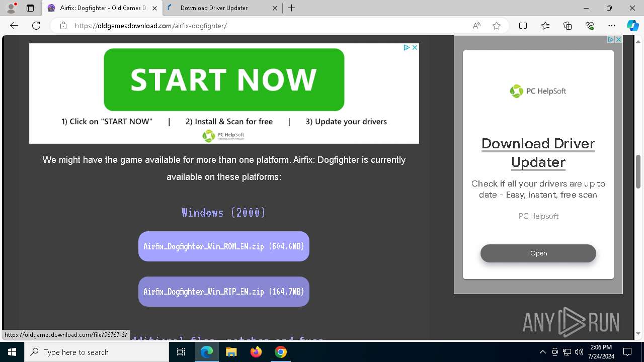Refresh the current page
The image size is (644, 362).
point(36,26)
